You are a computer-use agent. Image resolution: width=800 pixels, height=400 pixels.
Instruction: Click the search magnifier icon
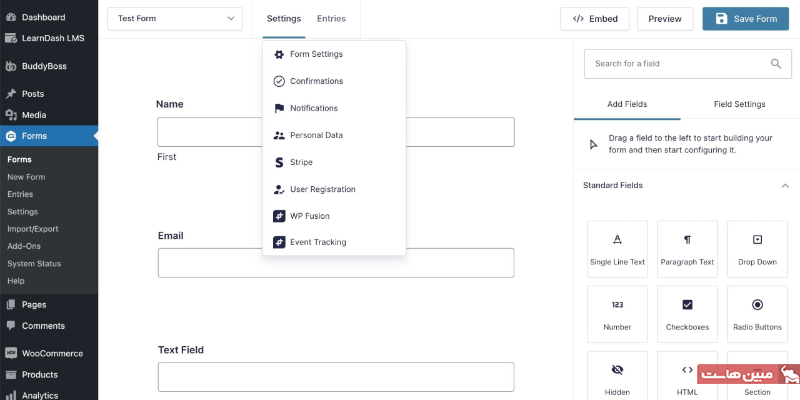tap(775, 64)
